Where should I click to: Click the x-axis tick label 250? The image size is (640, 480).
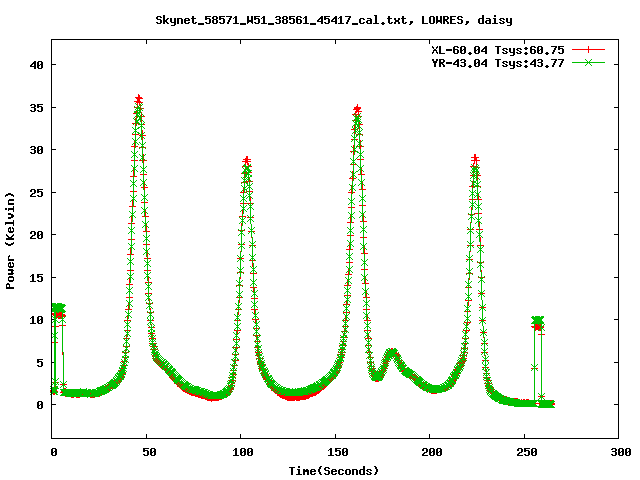tap(527, 452)
